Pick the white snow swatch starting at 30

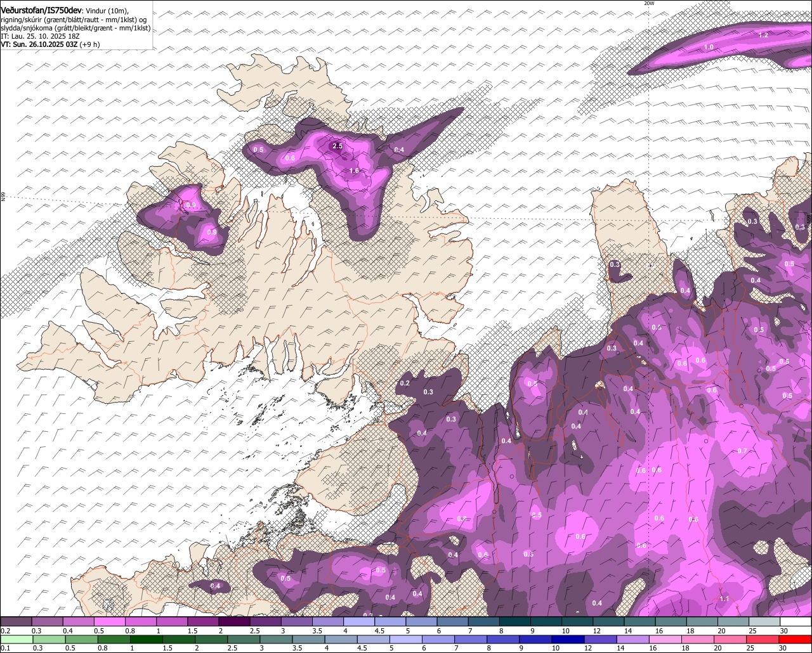796,621
